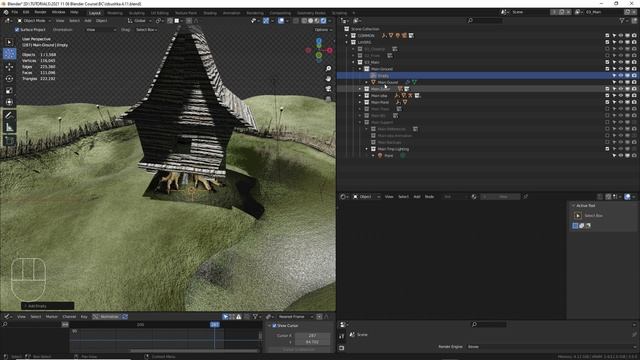Choose the Select Box tool at toolbar top
640x360 pixels.
(x=9, y=42)
